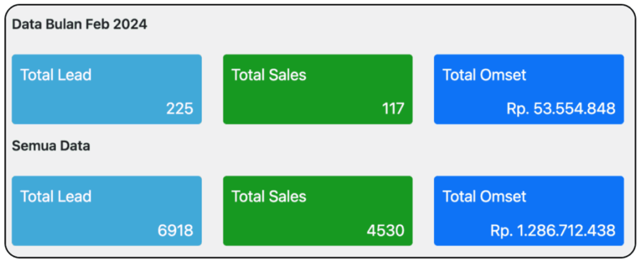Click the sales count value 117

click(x=393, y=109)
